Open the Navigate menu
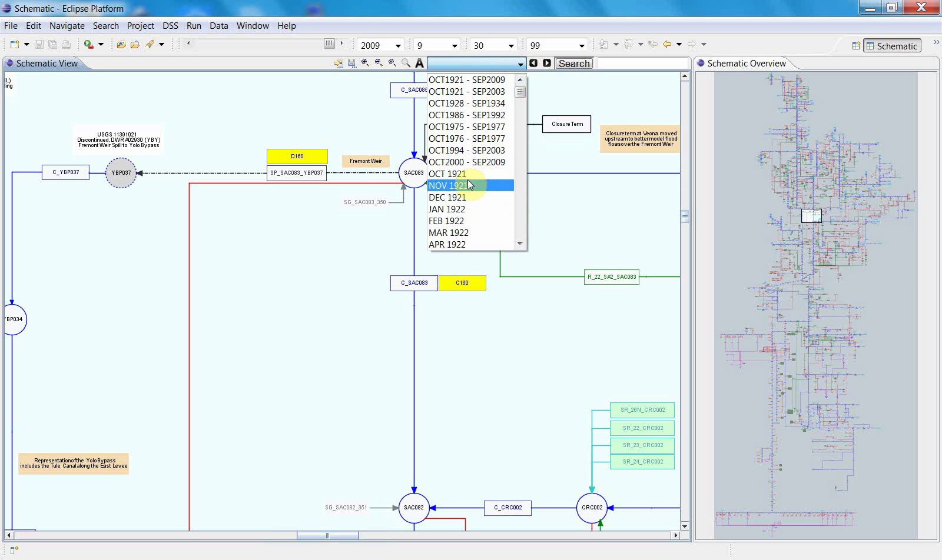Viewport: 942px width, 560px height. [67, 26]
